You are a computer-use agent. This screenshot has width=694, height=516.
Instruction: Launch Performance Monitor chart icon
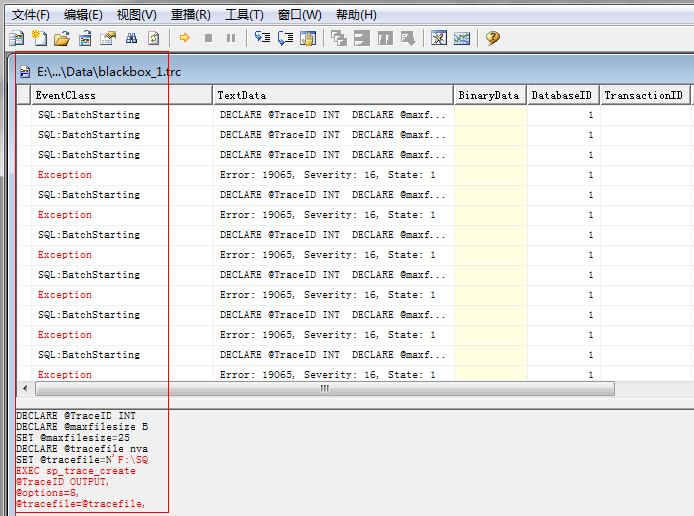point(462,38)
